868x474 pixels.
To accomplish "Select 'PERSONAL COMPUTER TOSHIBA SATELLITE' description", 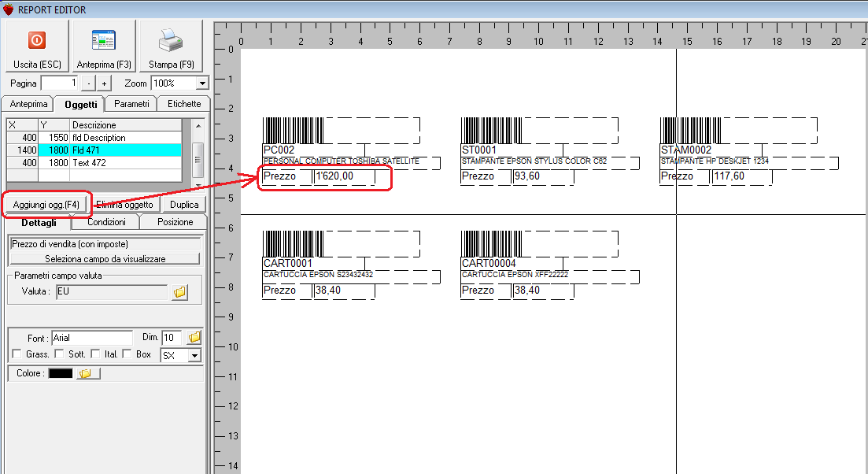I will 342,161.
